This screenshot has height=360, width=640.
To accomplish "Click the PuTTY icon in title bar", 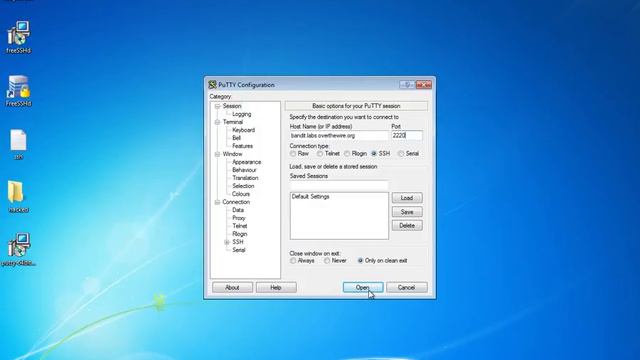I will (x=212, y=85).
